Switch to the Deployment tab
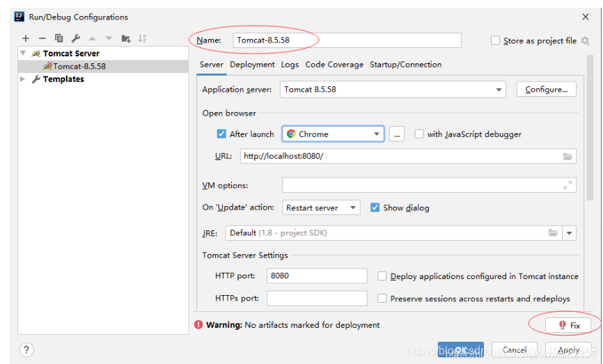The width and height of the screenshot is (603, 364). pos(252,65)
